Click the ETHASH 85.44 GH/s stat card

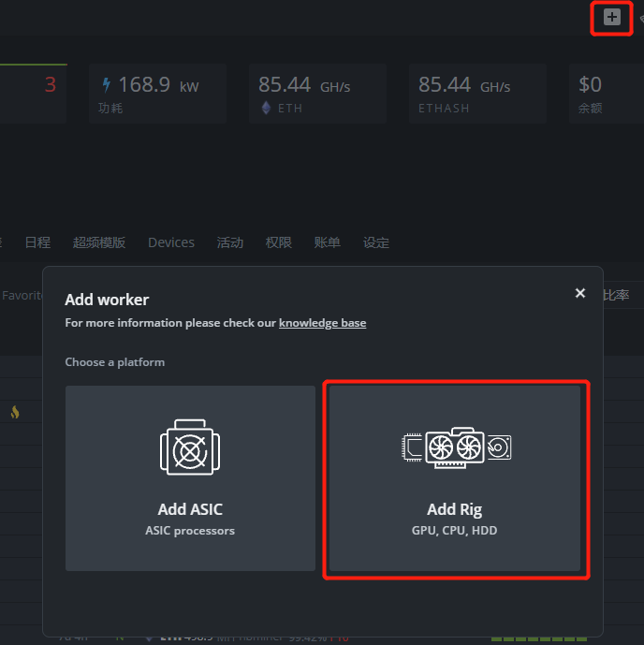[x=478, y=94]
